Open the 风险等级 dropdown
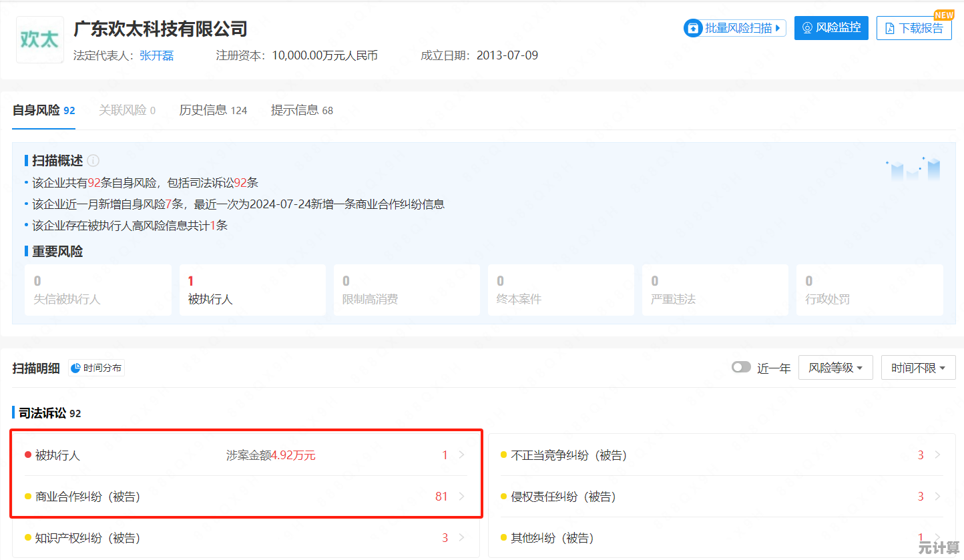 pos(835,367)
